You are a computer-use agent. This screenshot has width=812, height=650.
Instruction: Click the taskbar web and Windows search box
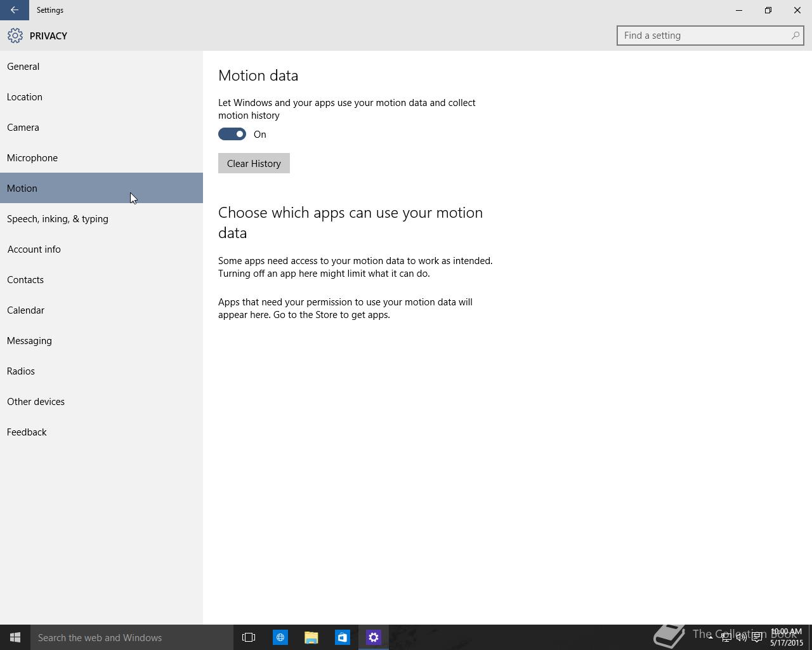coord(132,637)
